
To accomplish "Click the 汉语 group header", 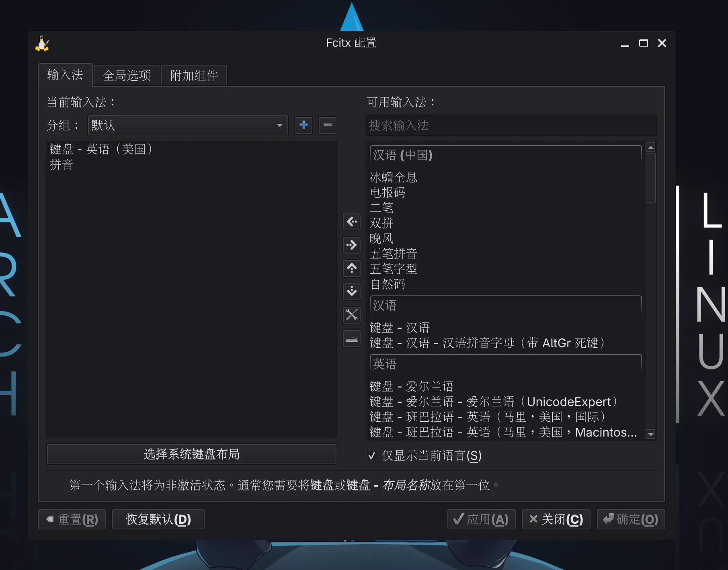I will pyautogui.click(x=506, y=306).
